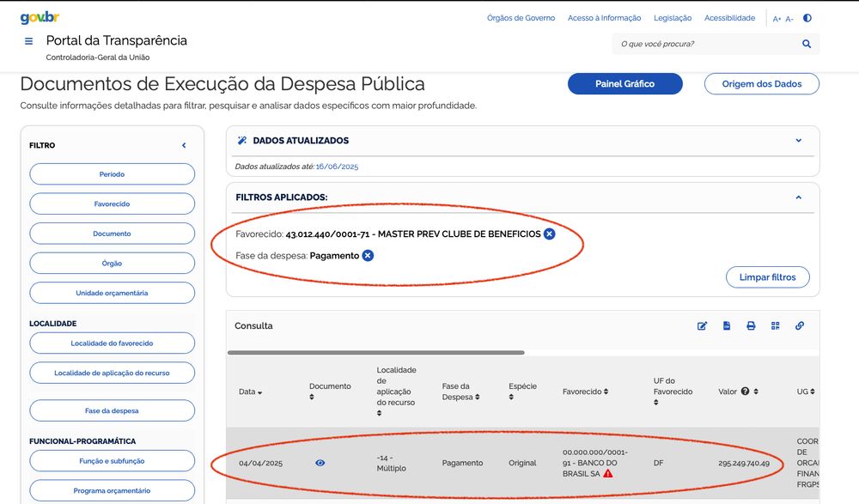Decrease font size with A-
The height and width of the screenshot is (504, 859).
[789, 19]
